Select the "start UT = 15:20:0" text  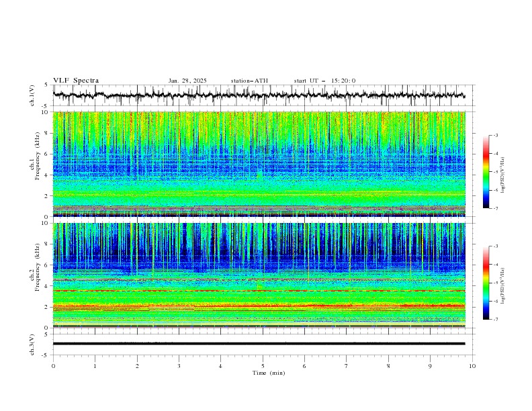click(x=324, y=81)
